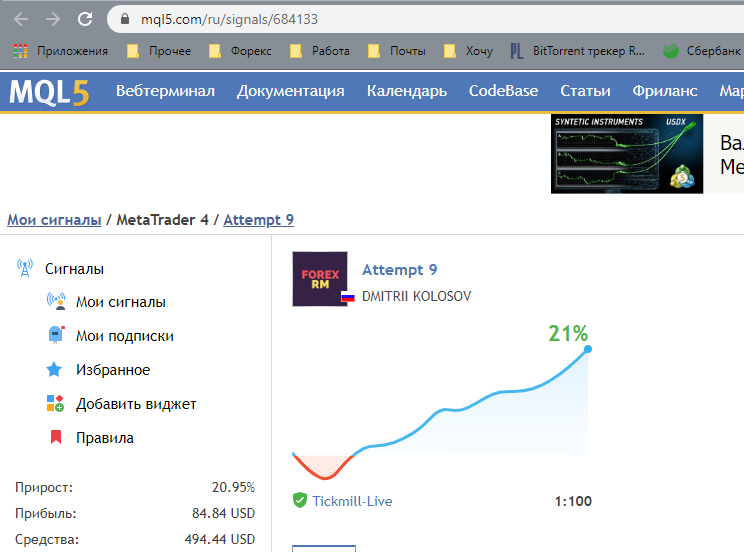
Task: Click the Syntetic Instruments USDX banner
Action: click(627, 153)
